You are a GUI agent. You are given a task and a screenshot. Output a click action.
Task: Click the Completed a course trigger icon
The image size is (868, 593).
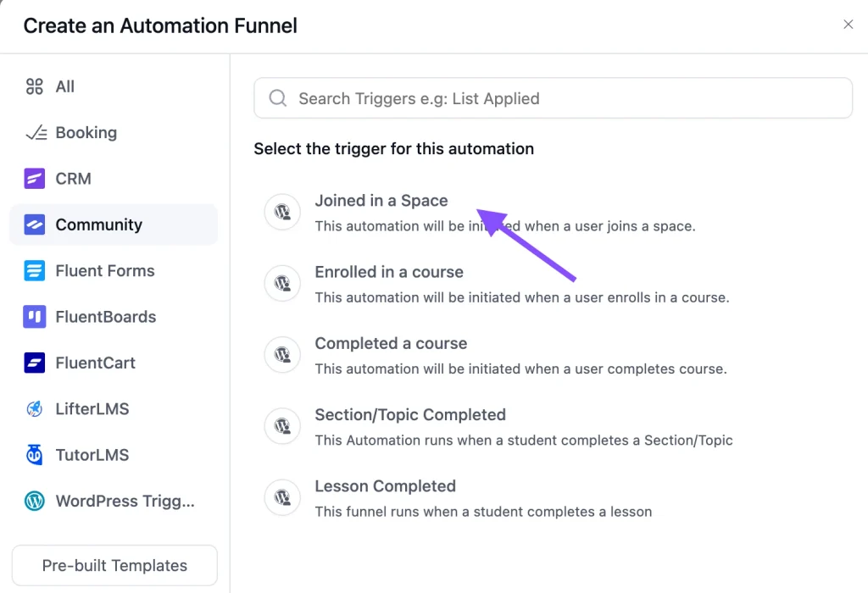pos(282,355)
